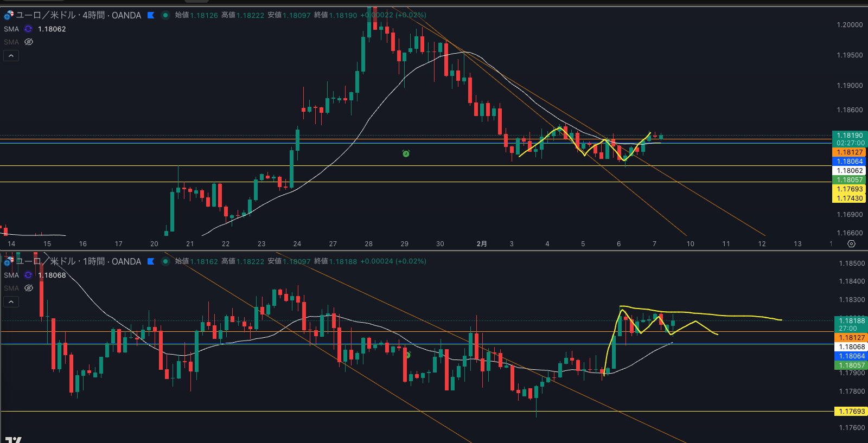Click the blue flag icon in the 4時間 chart header
Viewport: 868px width, 443px height.
(151, 15)
